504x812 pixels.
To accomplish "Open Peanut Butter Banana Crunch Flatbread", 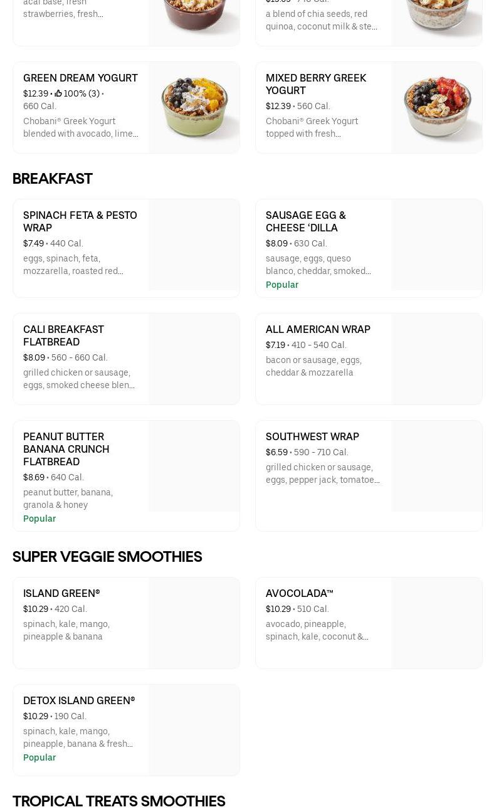I will [66, 449].
